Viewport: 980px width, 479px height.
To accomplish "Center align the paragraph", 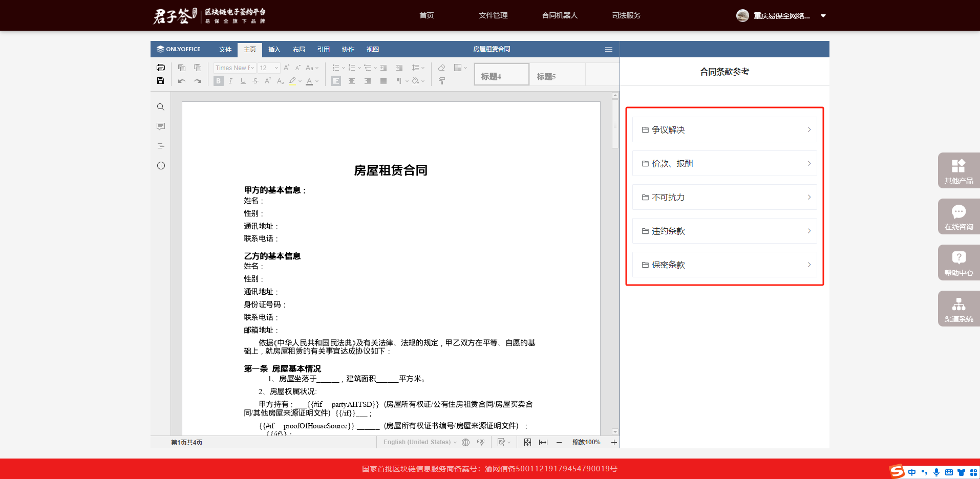I will 352,81.
